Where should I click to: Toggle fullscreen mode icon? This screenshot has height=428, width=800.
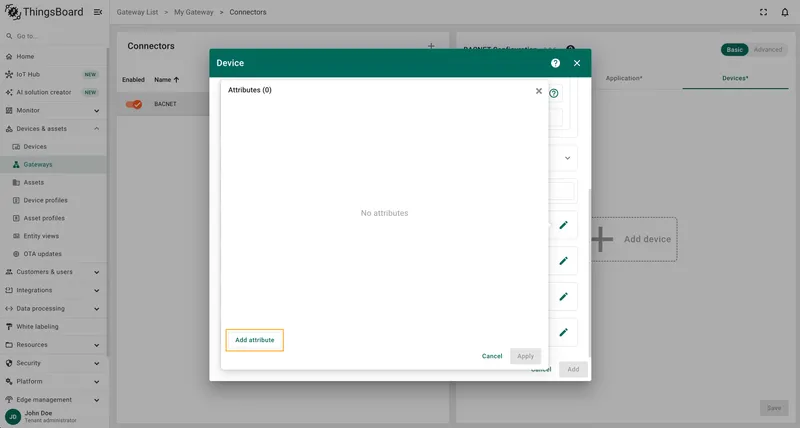coord(763,12)
